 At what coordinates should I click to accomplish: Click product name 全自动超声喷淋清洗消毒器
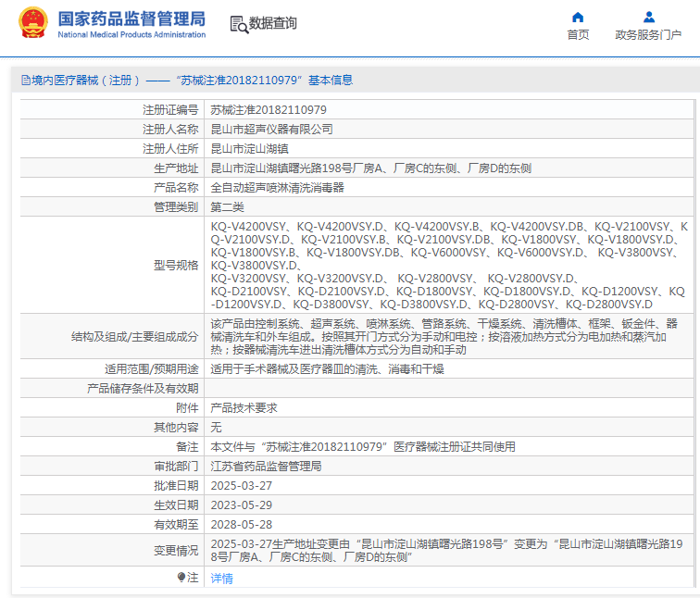[277, 187]
